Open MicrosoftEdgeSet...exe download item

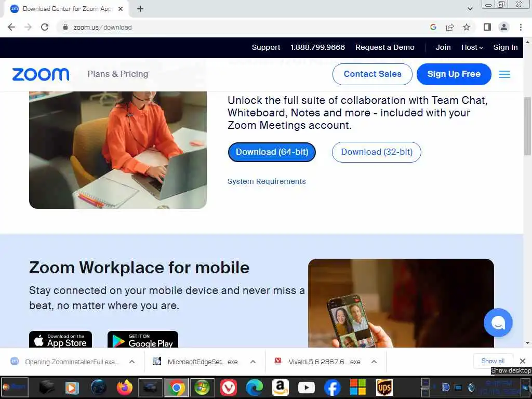195,362
